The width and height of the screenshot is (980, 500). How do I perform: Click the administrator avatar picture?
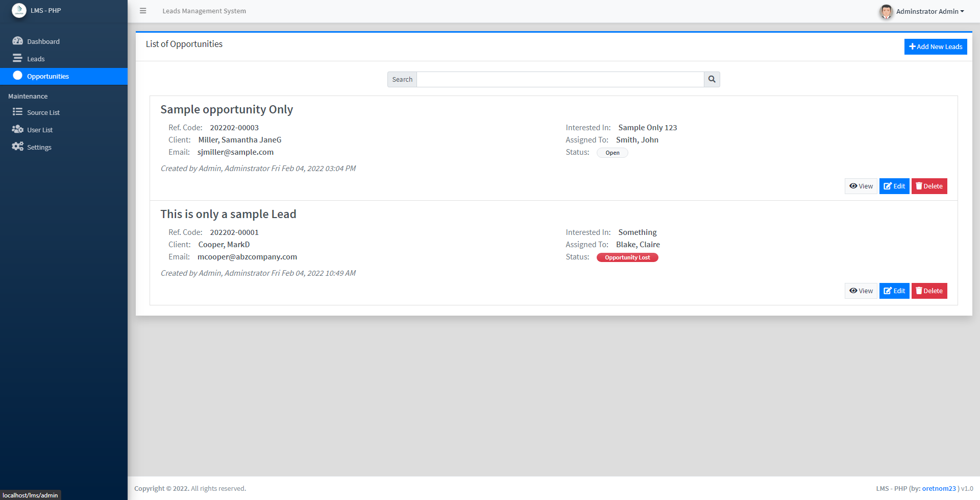[x=886, y=11]
